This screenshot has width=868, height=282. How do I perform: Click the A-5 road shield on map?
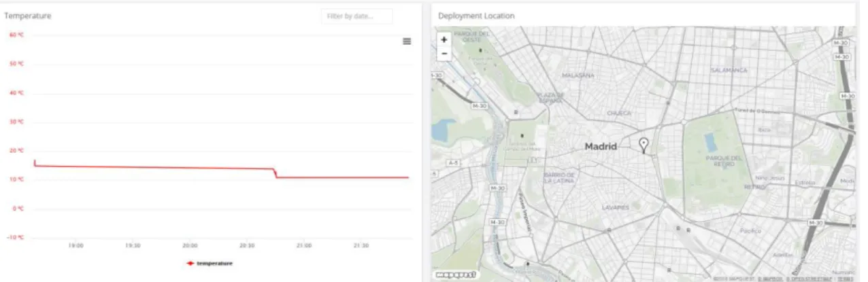tap(454, 163)
